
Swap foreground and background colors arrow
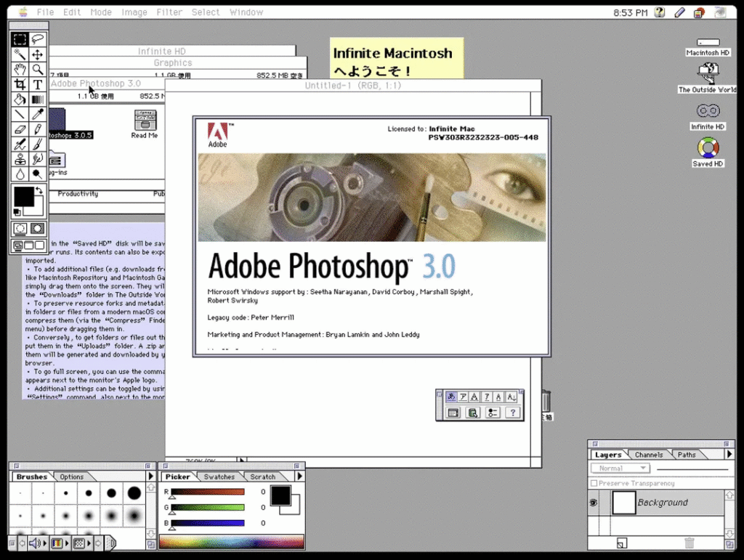(x=39, y=190)
